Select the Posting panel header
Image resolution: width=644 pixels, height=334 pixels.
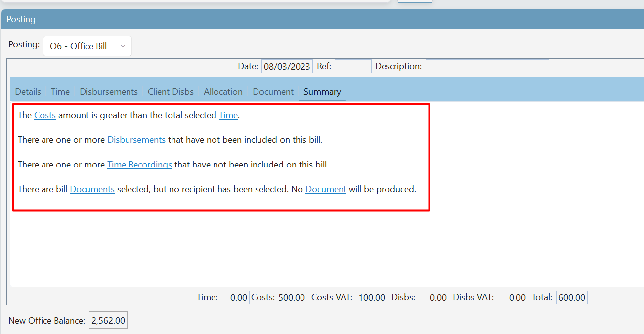click(322, 19)
